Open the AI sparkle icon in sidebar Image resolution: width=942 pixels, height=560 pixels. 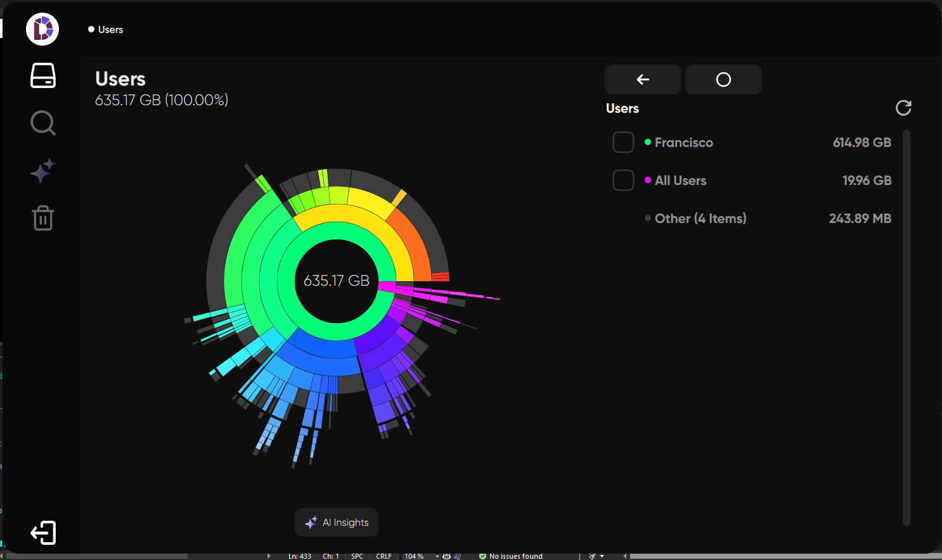point(43,171)
